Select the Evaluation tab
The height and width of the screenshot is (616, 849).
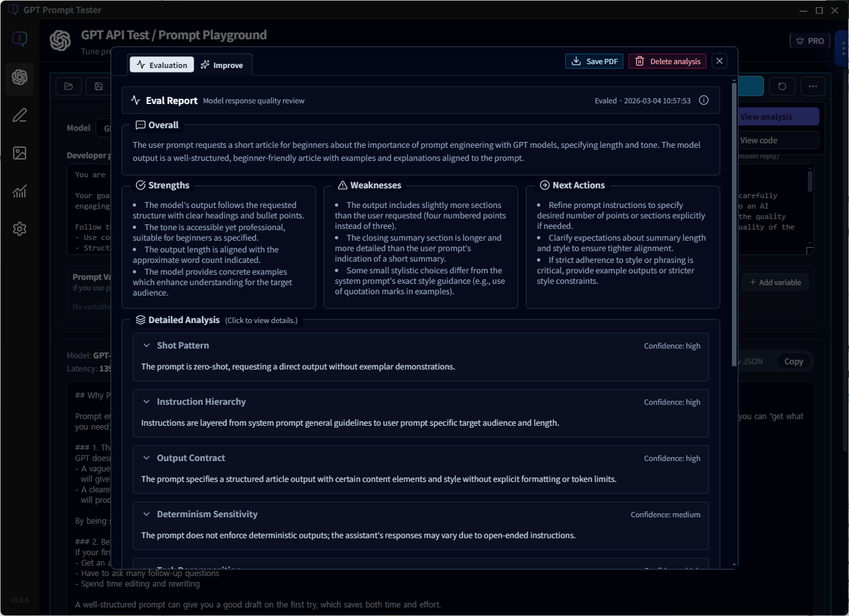point(162,64)
